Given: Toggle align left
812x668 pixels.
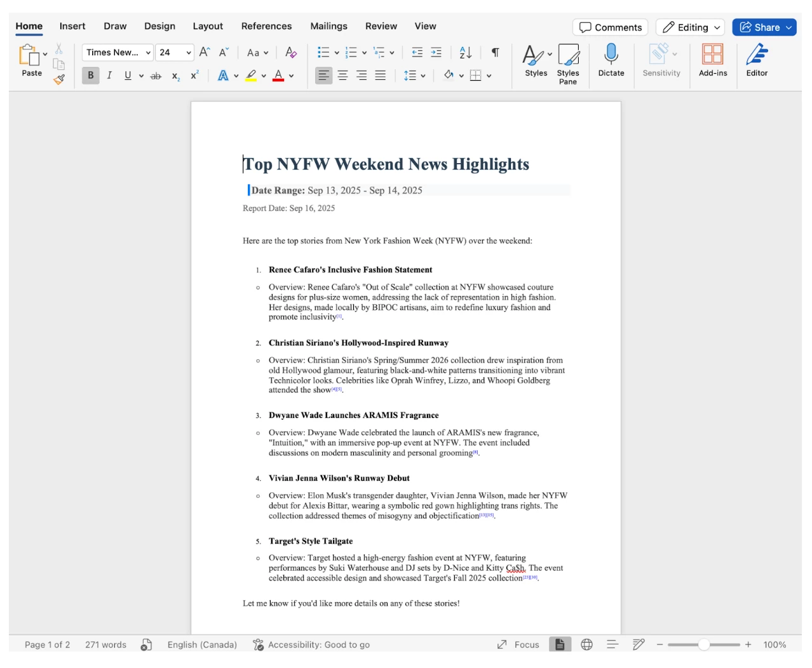Looking at the screenshot, I should click(x=324, y=76).
